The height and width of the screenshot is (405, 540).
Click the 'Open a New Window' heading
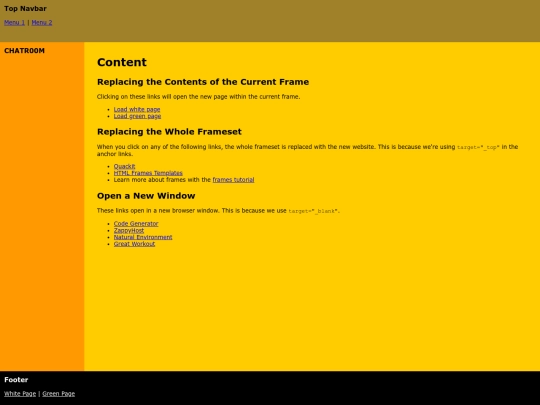[x=146, y=196]
